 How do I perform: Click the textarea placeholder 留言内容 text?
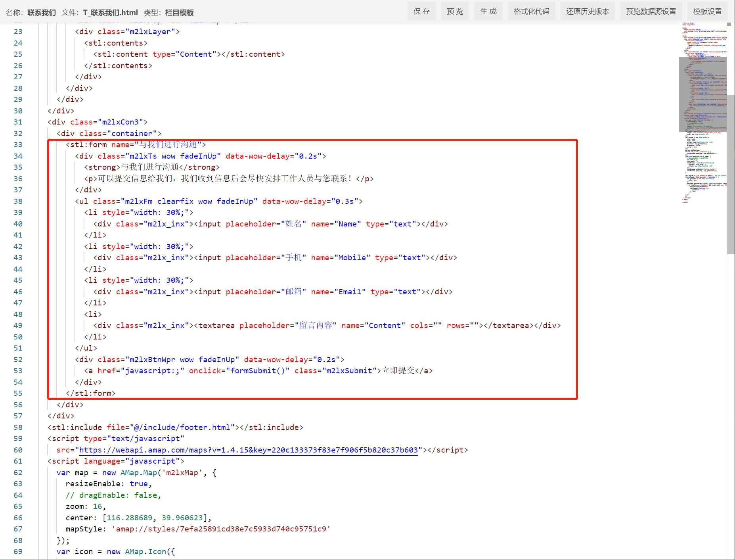316,326
